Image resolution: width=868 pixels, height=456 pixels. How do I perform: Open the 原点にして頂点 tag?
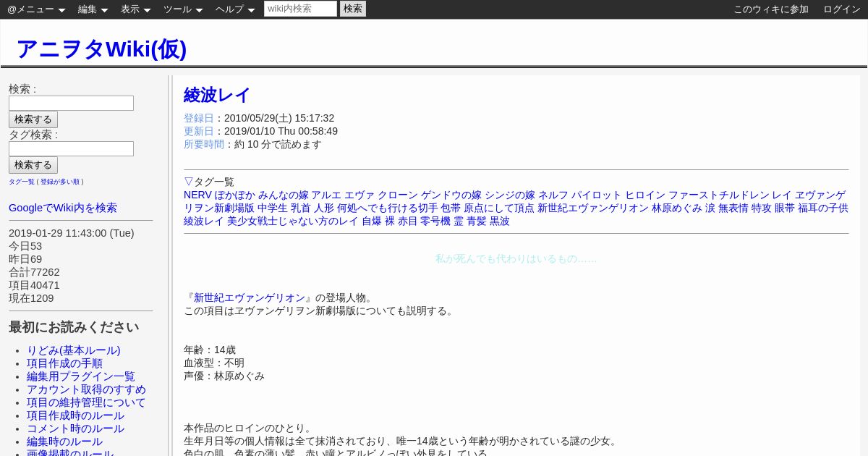[x=499, y=208]
